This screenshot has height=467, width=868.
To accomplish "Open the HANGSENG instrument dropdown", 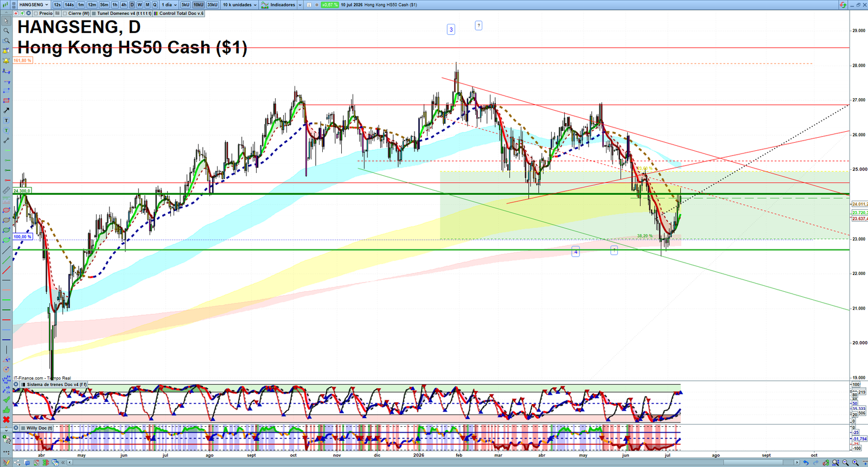I will [34, 5].
